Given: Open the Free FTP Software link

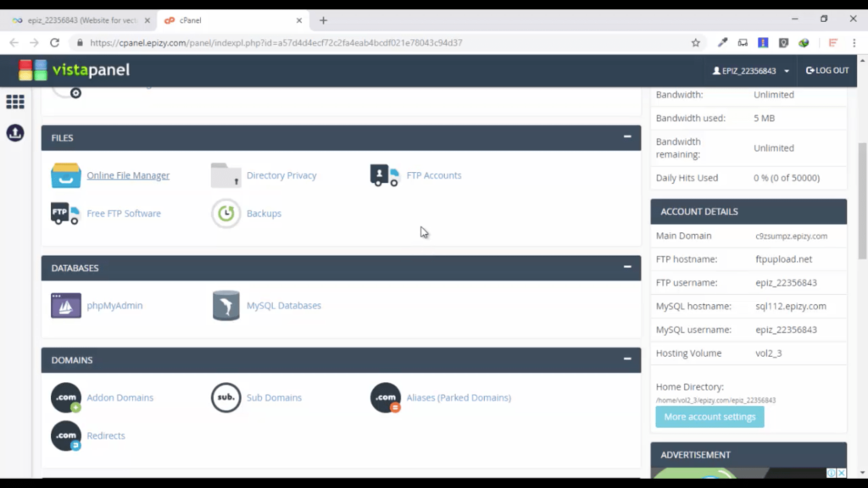Looking at the screenshot, I should pyautogui.click(x=124, y=213).
